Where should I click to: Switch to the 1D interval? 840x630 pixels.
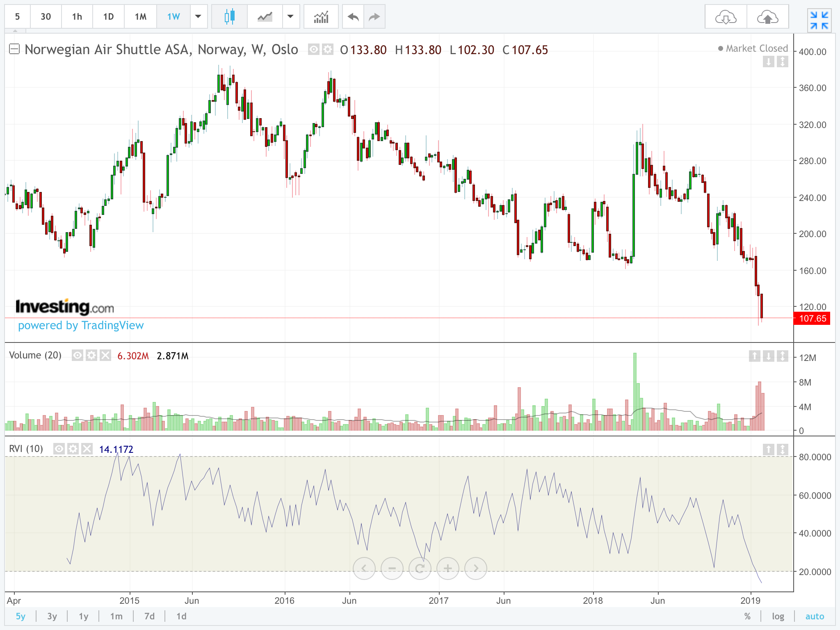[108, 17]
